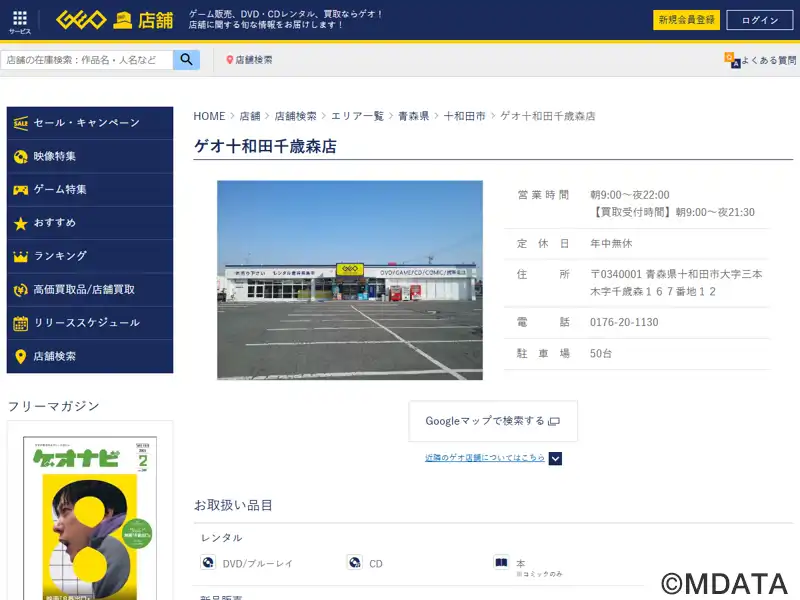Click the 朝9:00～夜22:00 business hours text
Image resolution: width=800 pixels, height=600 pixels.
(630, 195)
